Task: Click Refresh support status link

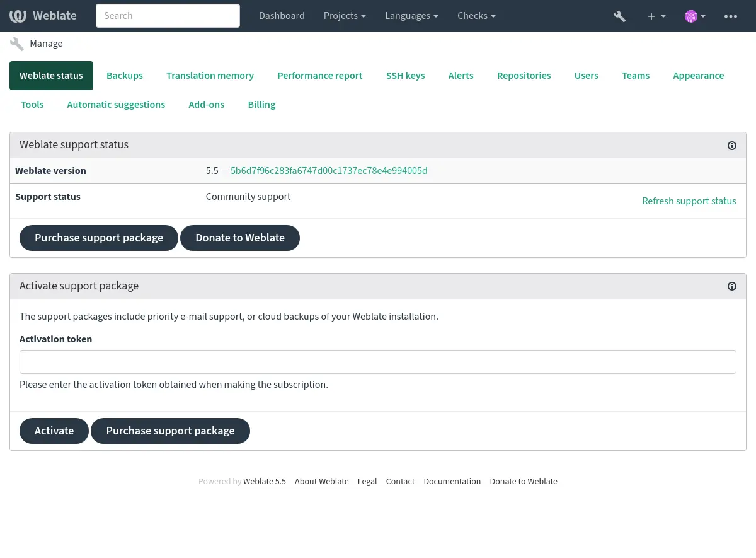Action: [x=689, y=201]
